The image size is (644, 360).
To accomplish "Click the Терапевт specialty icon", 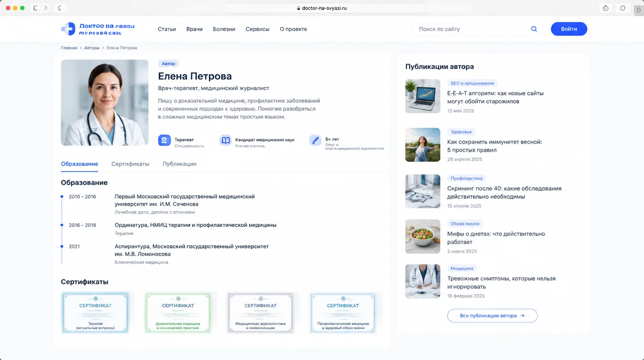I will [164, 140].
